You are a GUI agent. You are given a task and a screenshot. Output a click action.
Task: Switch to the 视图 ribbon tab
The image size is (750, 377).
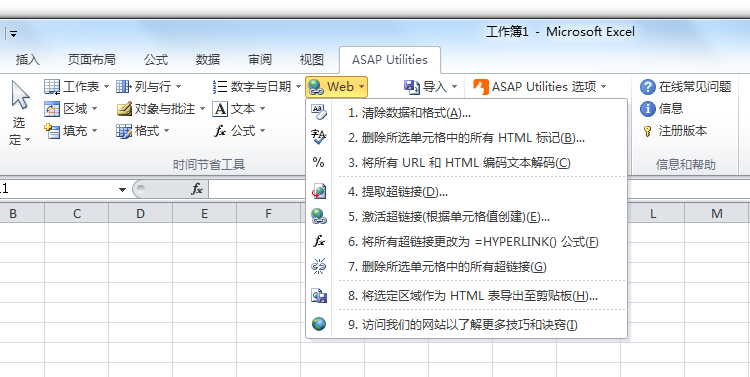pyautogui.click(x=312, y=60)
